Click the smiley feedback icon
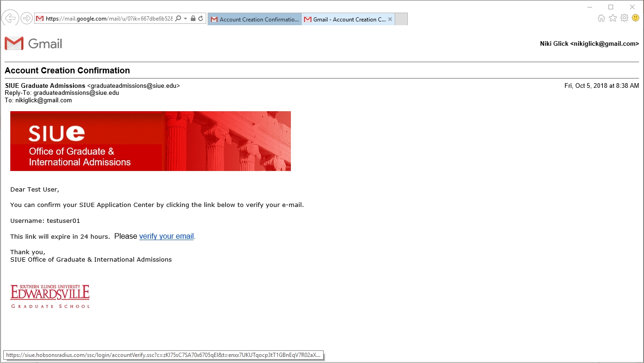Image resolution: width=644 pixels, height=363 pixels. [635, 18]
